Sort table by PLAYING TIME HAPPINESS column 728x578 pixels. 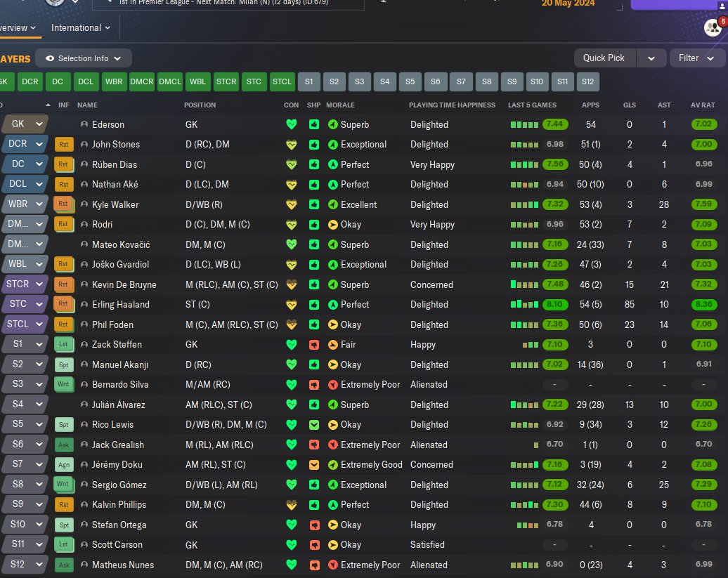[452, 105]
